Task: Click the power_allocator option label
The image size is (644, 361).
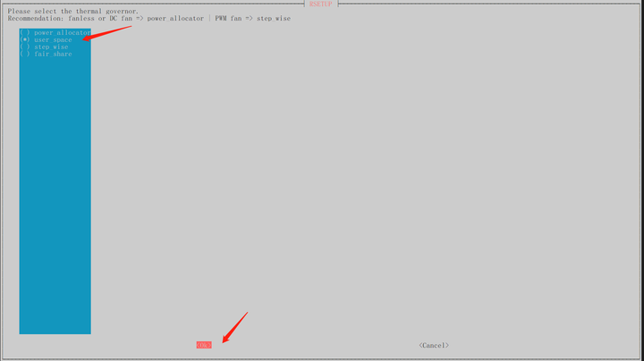Action: pos(62,32)
